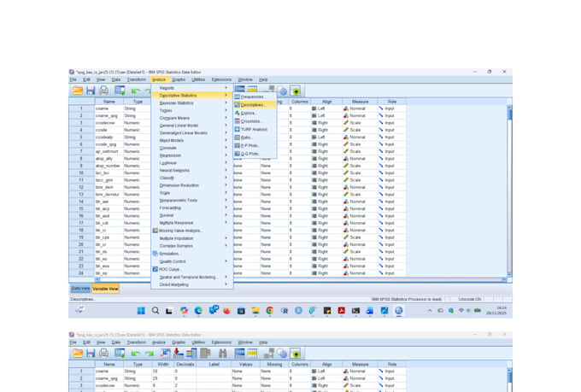Click the Width column header in lower window

click(162, 364)
